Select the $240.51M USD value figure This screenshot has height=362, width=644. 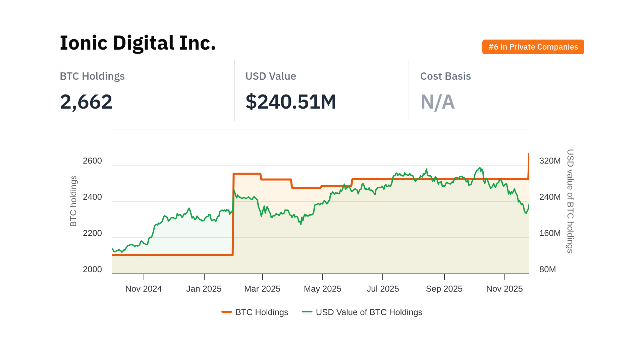[x=290, y=102]
